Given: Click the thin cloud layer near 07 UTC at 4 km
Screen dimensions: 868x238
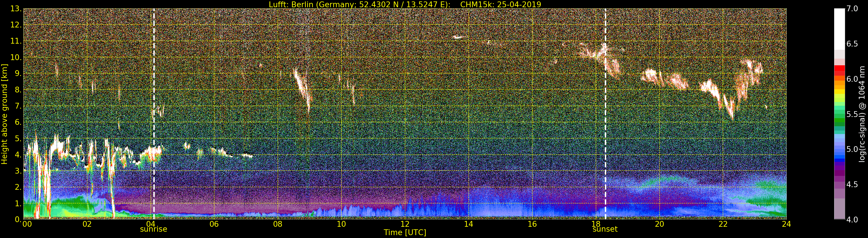Looking at the screenshot, I should point(247,155).
